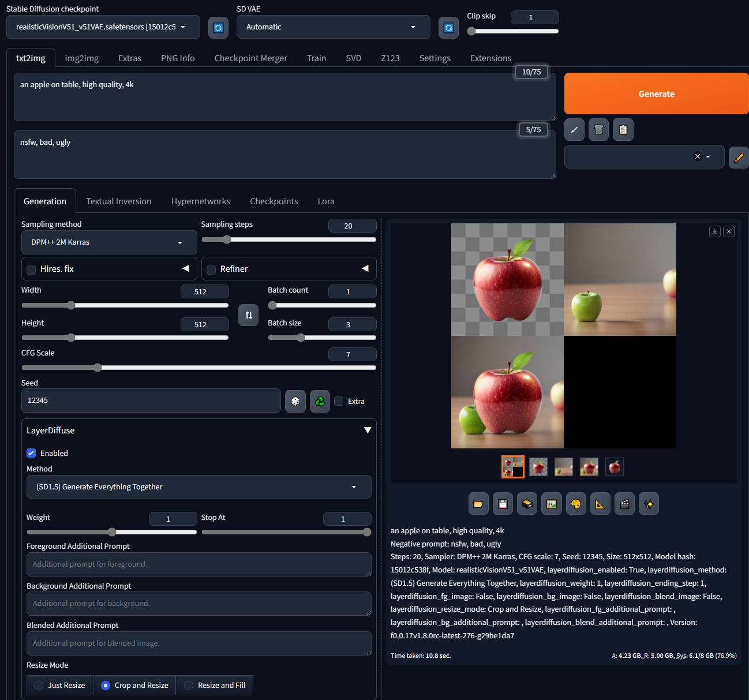
Task: Switch to Textual Inversion tab
Action: 119,201
